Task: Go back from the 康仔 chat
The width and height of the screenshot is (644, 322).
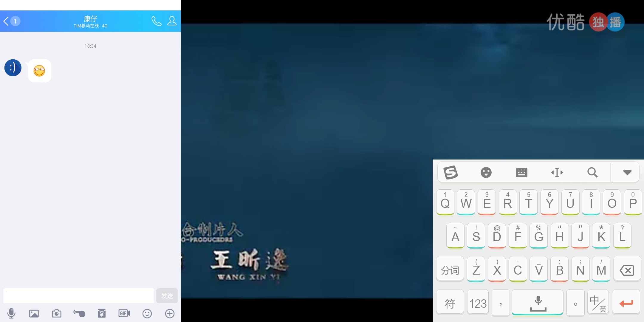Action: [x=7, y=21]
